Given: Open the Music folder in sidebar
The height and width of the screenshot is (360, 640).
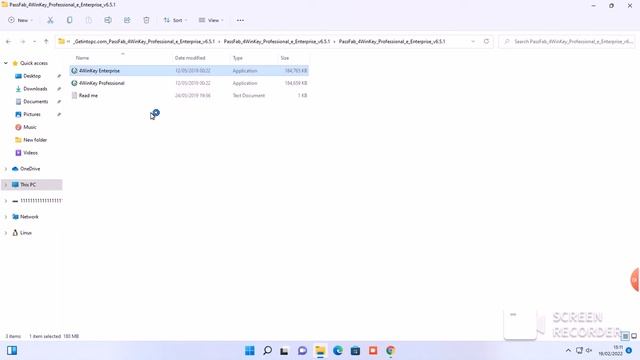Looking at the screenshot, I should pyautogui.click(x=29, y=127).
